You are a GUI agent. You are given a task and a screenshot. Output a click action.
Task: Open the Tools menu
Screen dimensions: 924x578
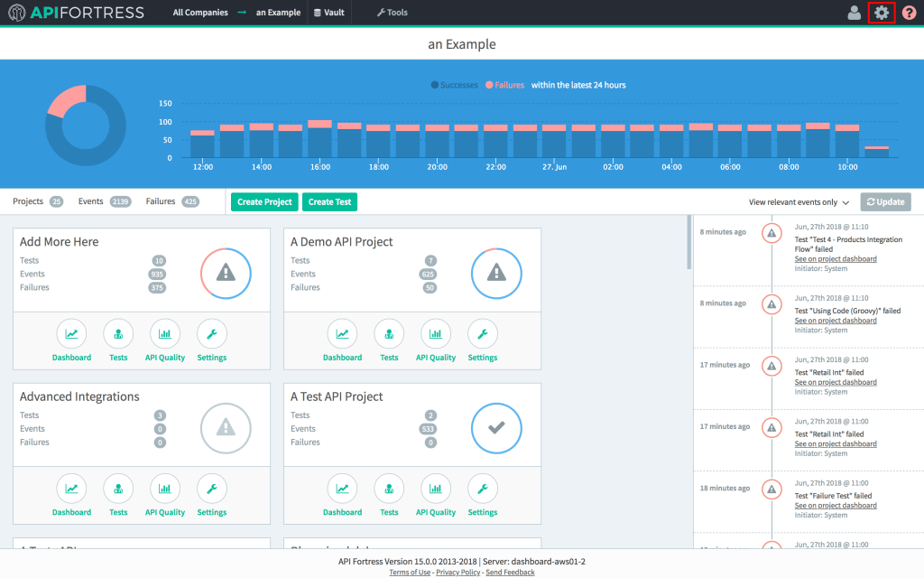[x=392, y=13]
